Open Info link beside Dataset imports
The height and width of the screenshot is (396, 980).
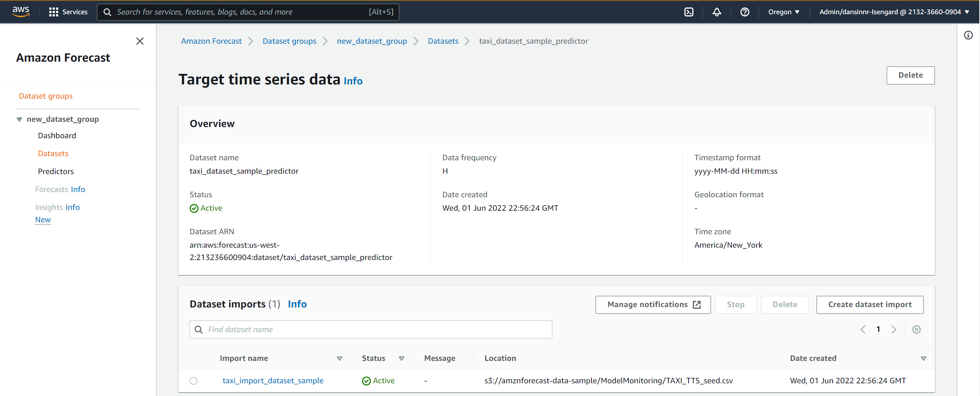297,304
